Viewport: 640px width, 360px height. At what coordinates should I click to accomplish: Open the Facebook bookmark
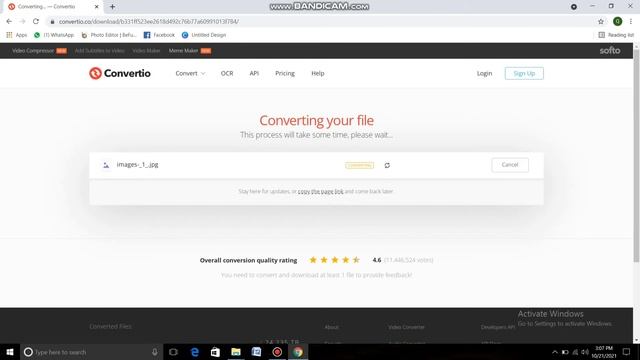159,35
